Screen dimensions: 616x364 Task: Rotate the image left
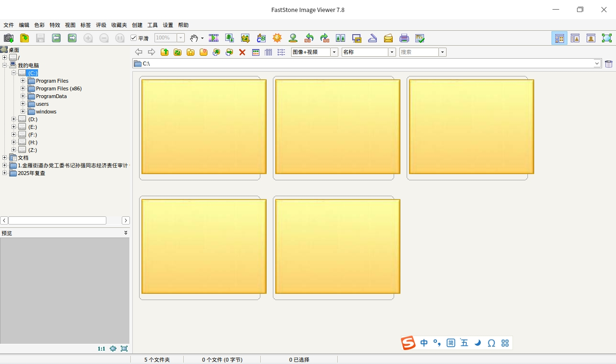tap(309, 38)
